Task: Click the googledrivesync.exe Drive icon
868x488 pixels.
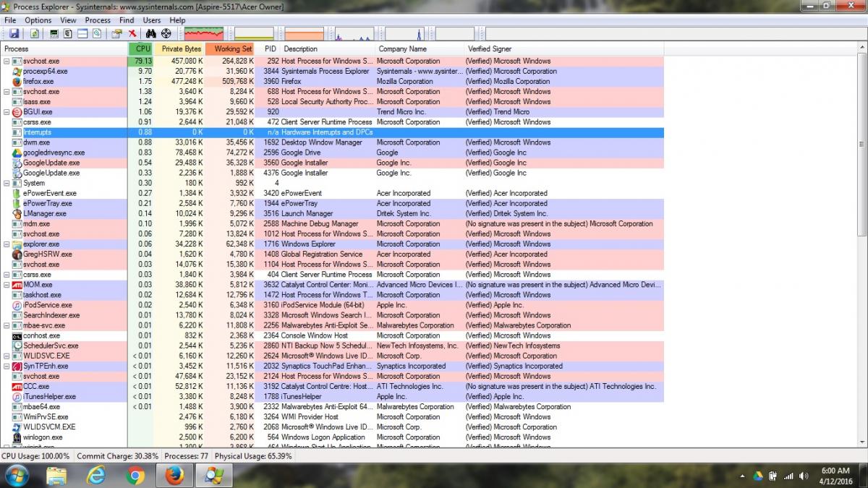Action: tap(17, 153)
